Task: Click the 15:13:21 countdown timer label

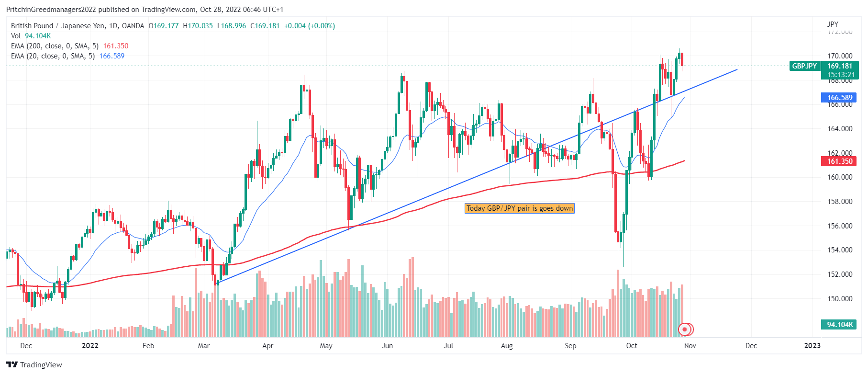Action: 840,75
